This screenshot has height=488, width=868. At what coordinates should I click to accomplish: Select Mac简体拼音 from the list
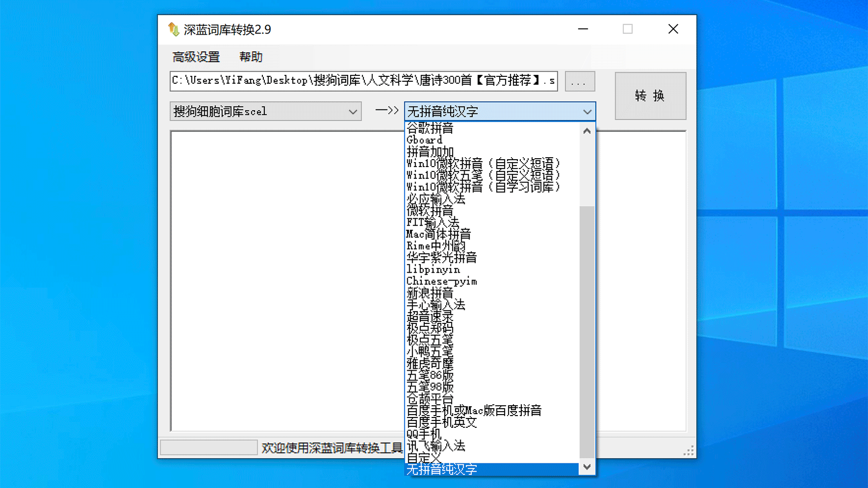pyautogui.click(x=492, y=234)
